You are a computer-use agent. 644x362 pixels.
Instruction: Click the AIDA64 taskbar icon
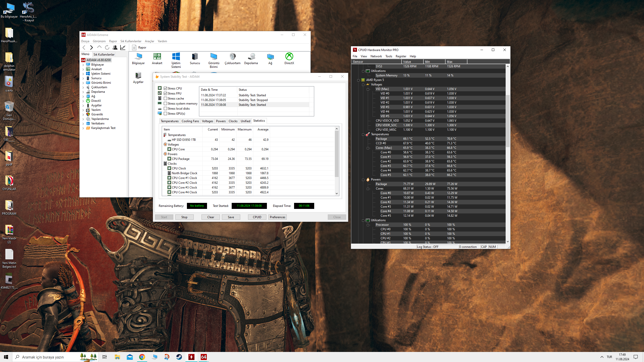coord(204,357)
